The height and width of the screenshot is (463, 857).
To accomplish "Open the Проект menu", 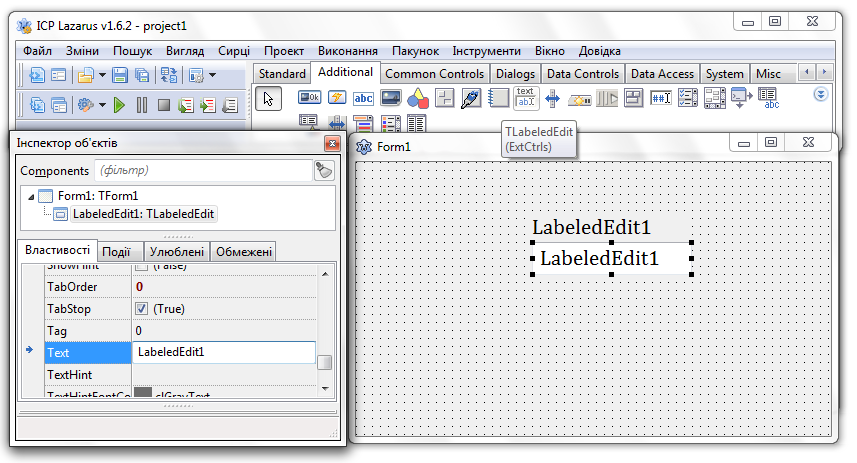I will tap(284, 51).
